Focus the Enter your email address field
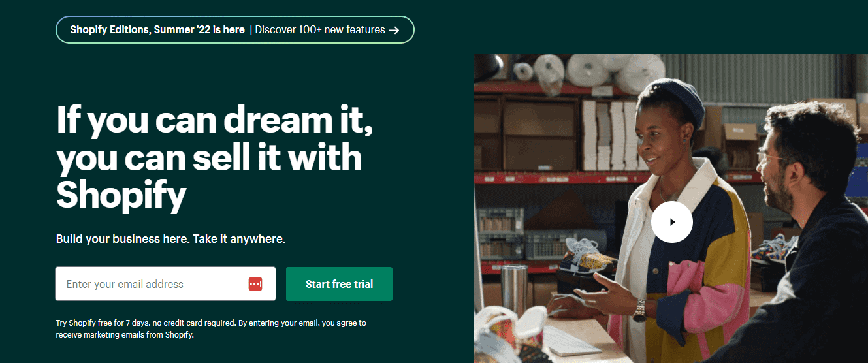Image resolution: width=868 pixels, height=363 pixels. tap(165, 284)
